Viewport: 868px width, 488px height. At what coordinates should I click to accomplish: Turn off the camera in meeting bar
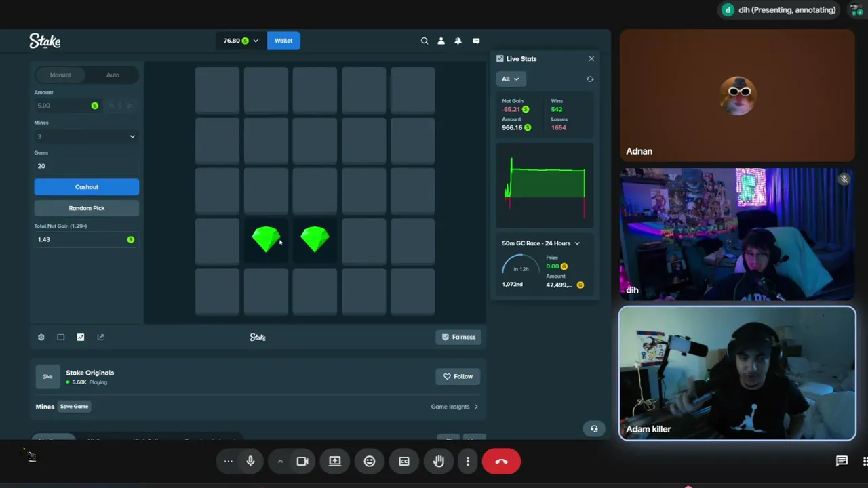pos(302,462)
